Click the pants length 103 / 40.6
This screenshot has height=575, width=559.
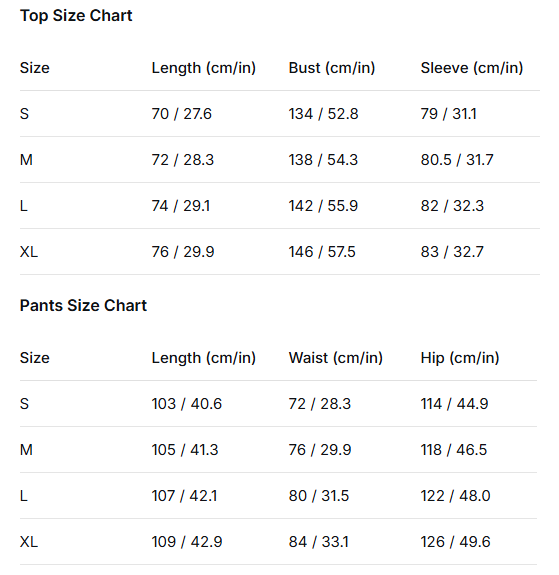point(187,404)
